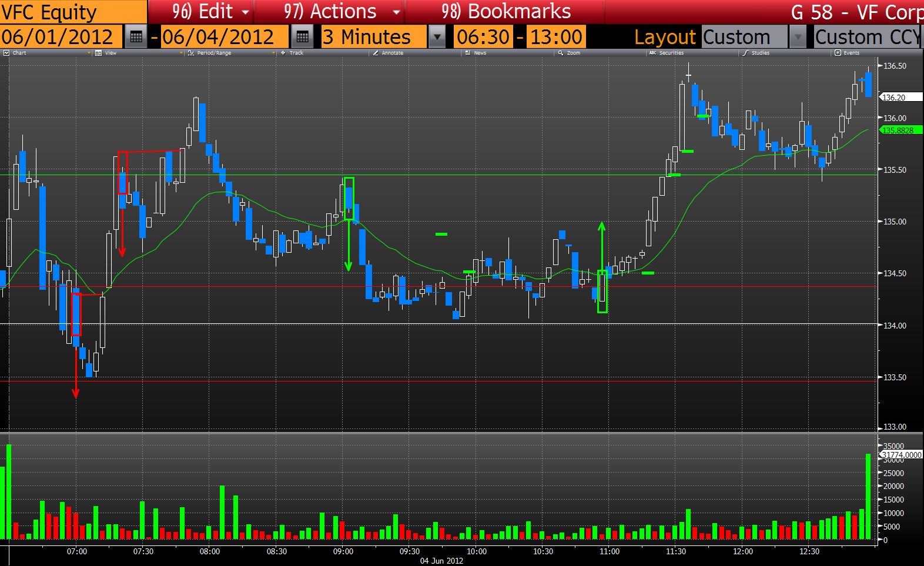Click the 11:00 time axis label
The image size is (924, 566).
click(x=610, y=551)
